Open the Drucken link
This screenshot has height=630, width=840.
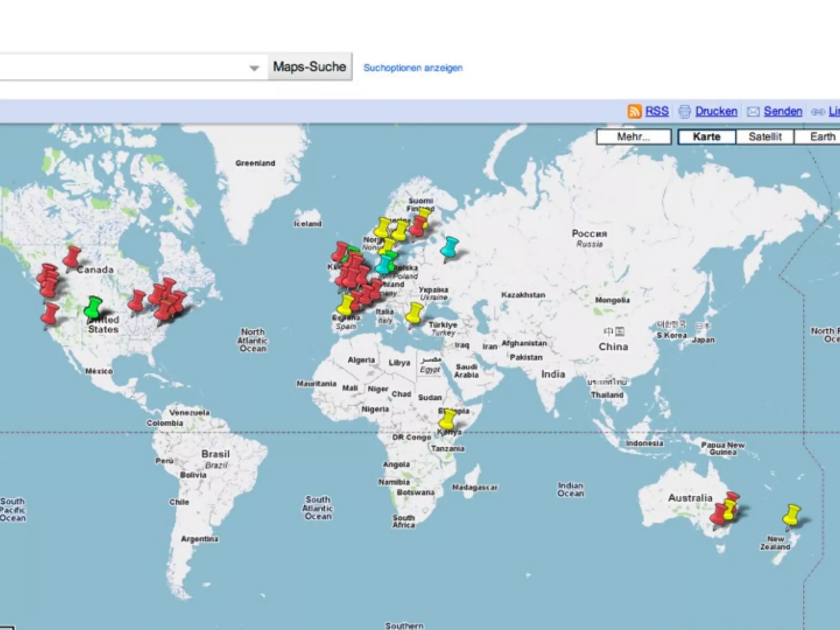click(716, 112)
